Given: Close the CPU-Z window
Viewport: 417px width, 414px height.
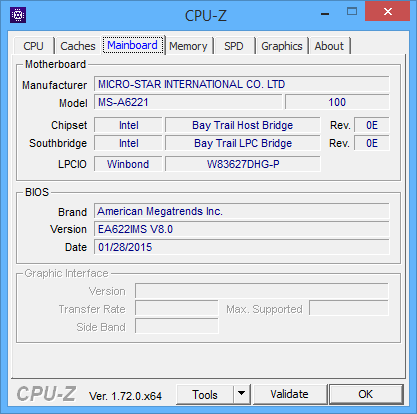Looking at the screenshot, I should (387, 12).
